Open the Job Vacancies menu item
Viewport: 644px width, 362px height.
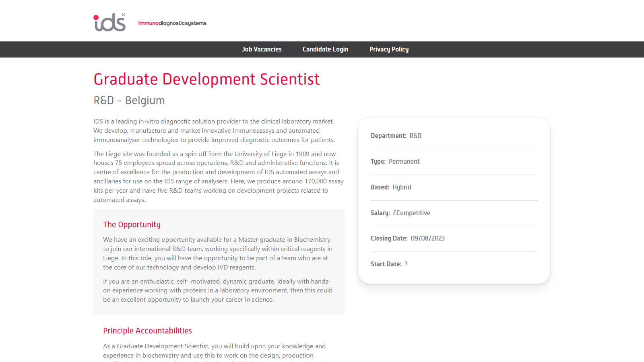point(262,49)
